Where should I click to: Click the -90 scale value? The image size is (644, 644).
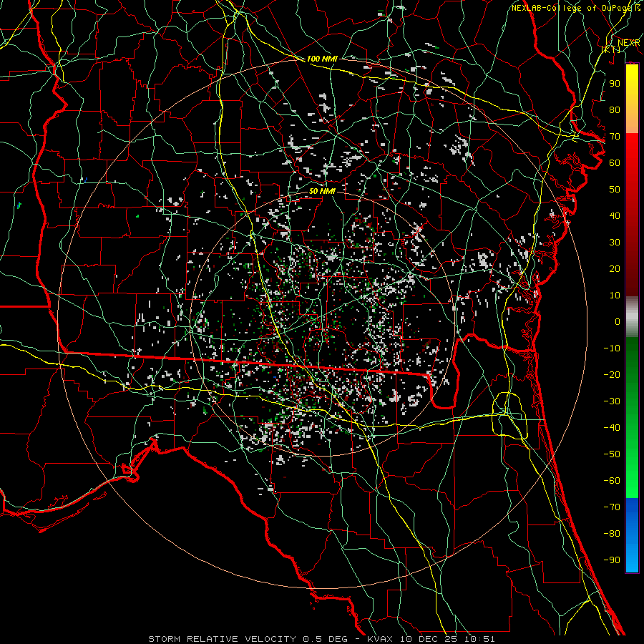click(612, 560)
